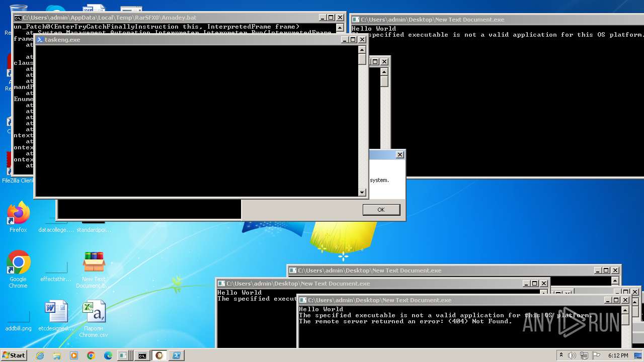Open Action Center flag icon
The image size is (644, 362).
point(596,355)
